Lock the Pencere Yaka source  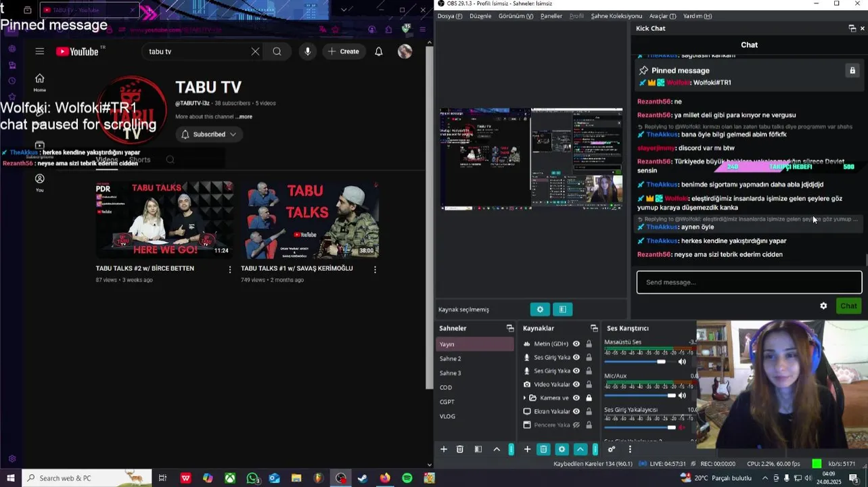(589, 425)
